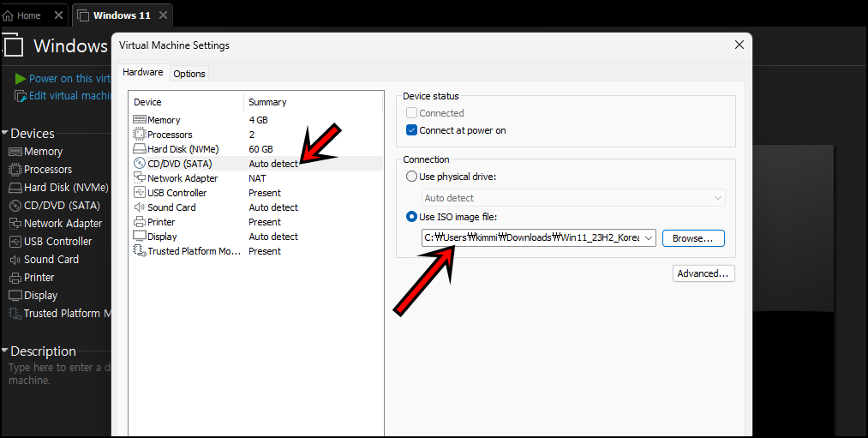Click the Processors chip icon in the settings device list

[140, 134]
